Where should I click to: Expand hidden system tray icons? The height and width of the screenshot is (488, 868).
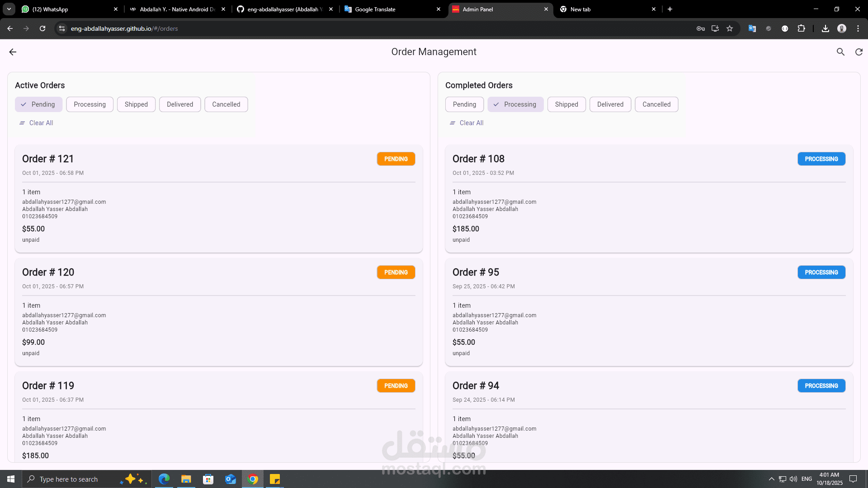coord(772,479)
